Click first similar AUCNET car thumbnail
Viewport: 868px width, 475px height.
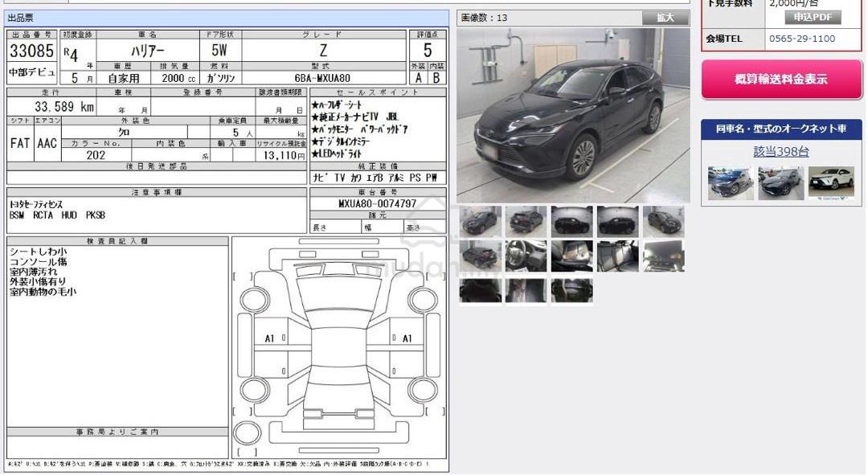coord(731,182)
